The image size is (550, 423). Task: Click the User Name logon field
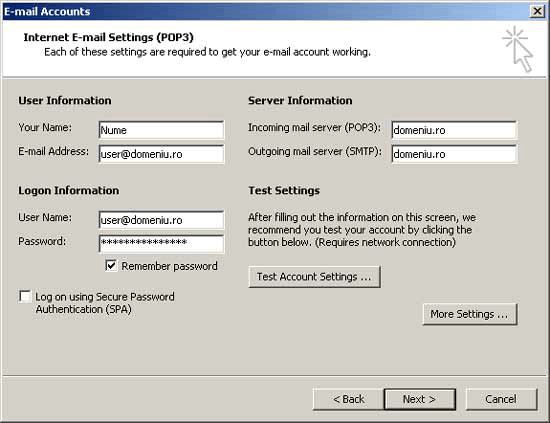pyautogui.click(x=161, y=220)
